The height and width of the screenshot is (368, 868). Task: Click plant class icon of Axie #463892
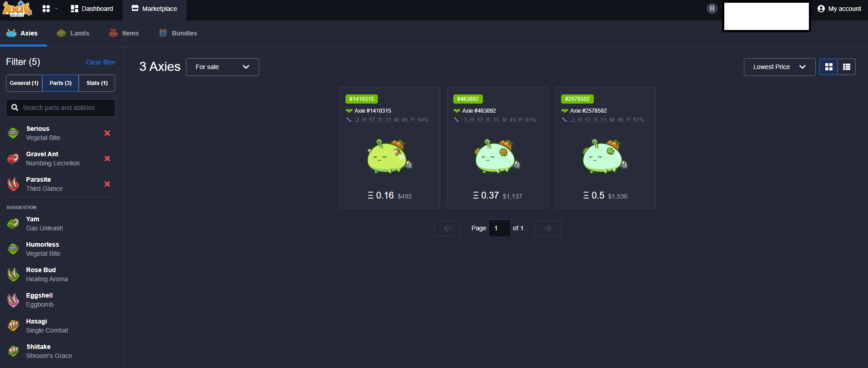coord(457,111)
